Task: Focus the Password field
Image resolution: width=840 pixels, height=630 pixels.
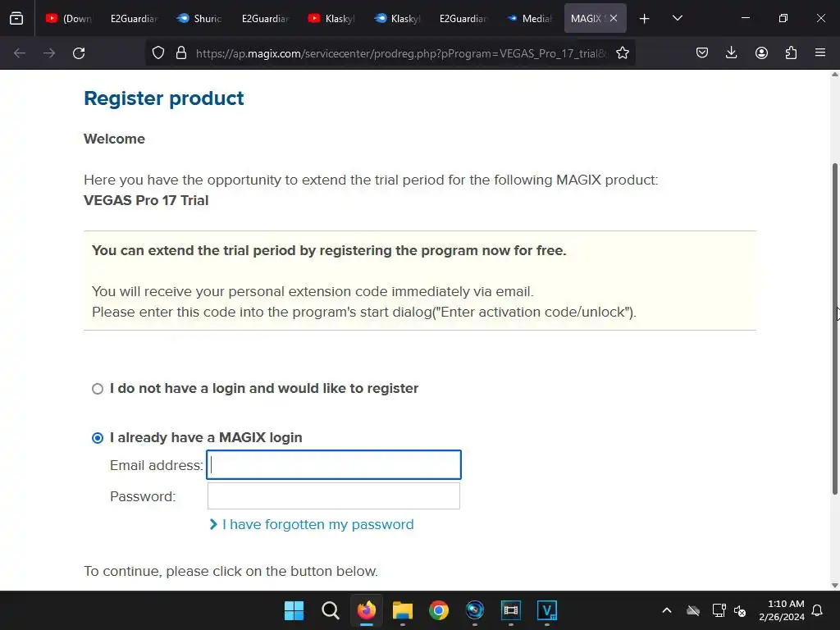Action: click(334, 496)
